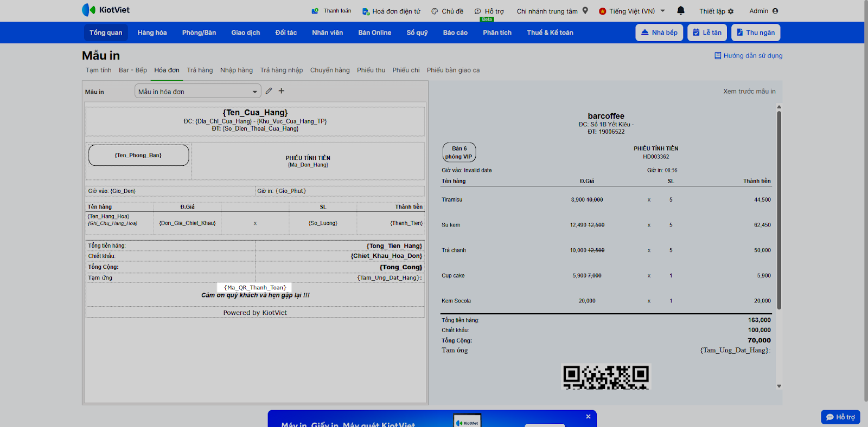Screen dimensions: 868x427
Task: Click the preview scrollbar thumb
Action: pos(779,210)
